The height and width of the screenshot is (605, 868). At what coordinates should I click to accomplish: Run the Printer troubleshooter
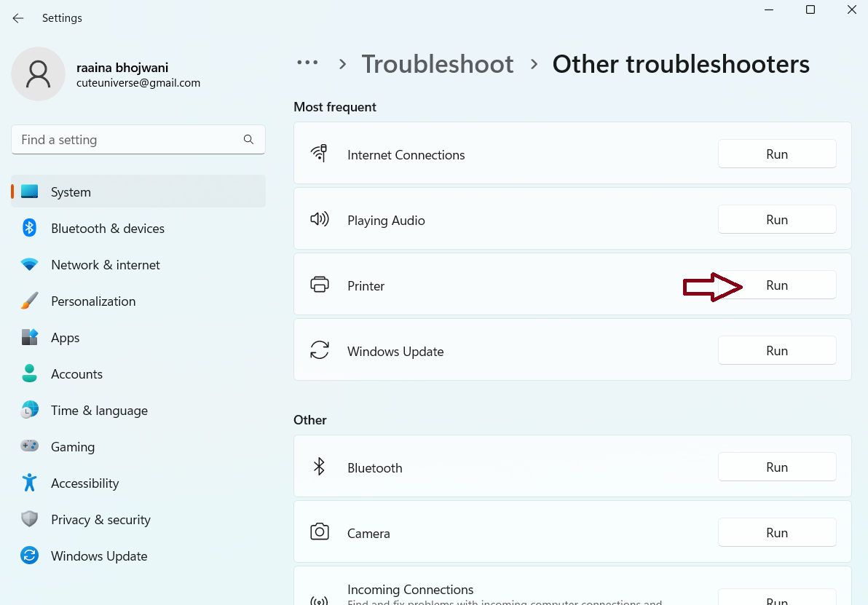(x=777, y=285)
